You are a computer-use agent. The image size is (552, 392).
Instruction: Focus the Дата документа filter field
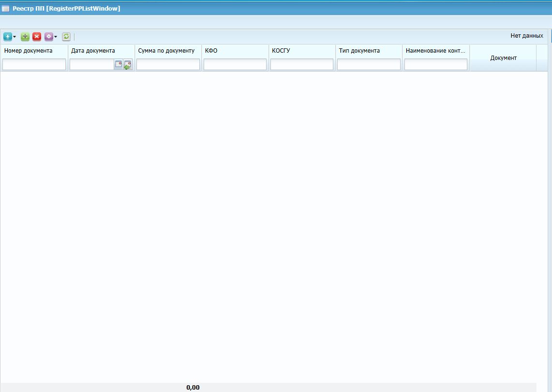[x=92, y=64]
